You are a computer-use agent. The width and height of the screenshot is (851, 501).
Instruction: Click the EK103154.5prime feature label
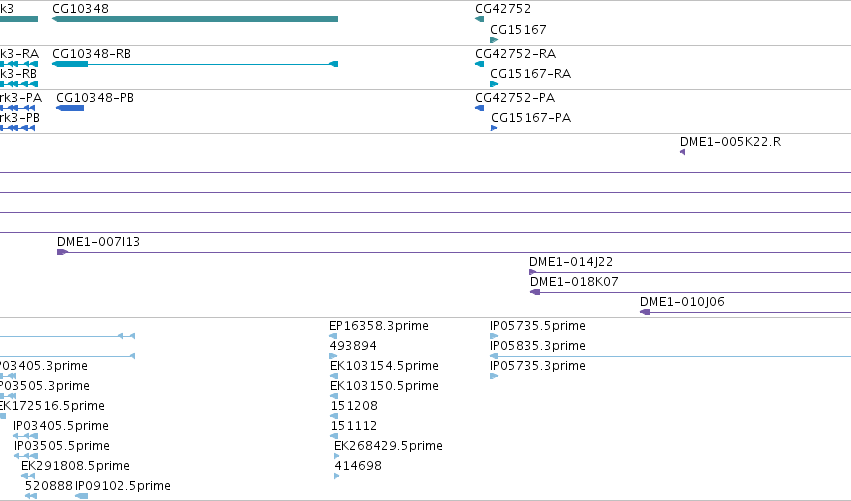coord(384,366)
